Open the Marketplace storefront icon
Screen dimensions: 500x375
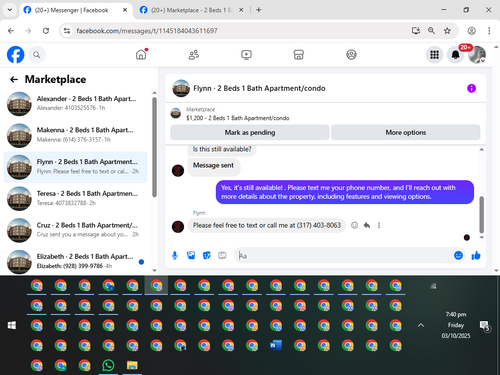[299, 54]
